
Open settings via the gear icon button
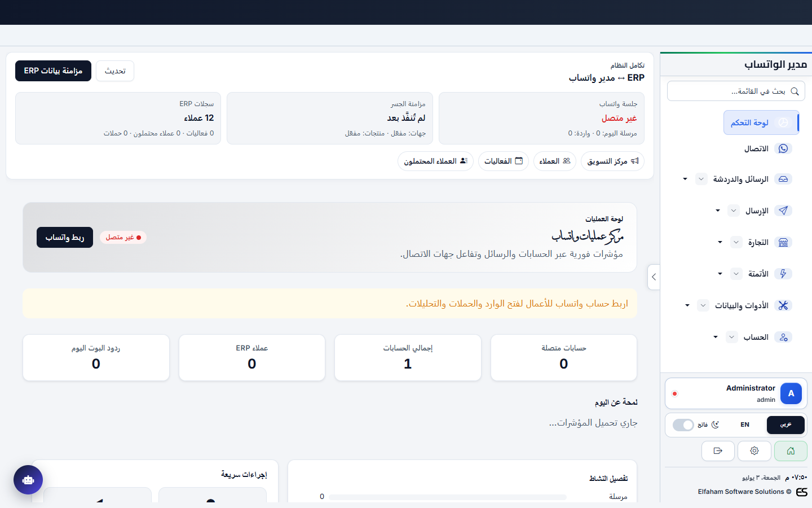coord(754,451)
